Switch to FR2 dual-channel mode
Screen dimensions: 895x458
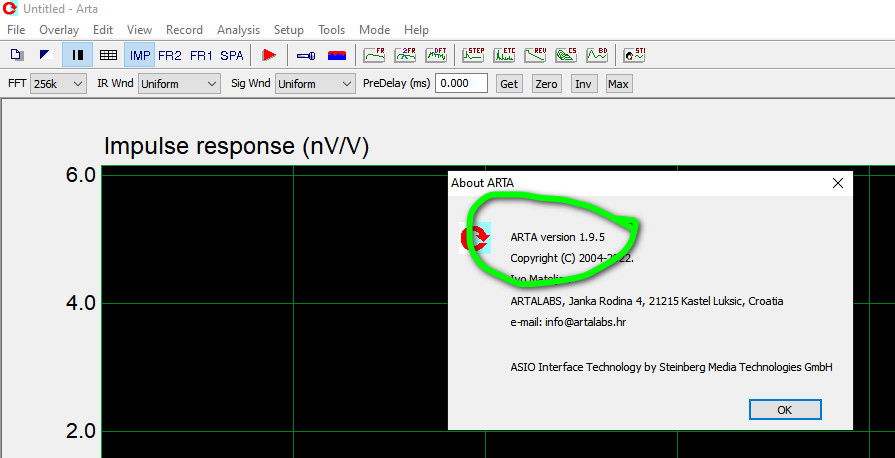pyautogui.click(x=170, y=55)
